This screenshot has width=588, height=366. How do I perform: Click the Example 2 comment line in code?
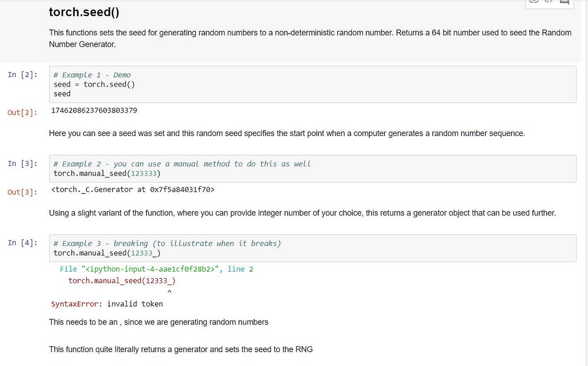coord(182,164)
